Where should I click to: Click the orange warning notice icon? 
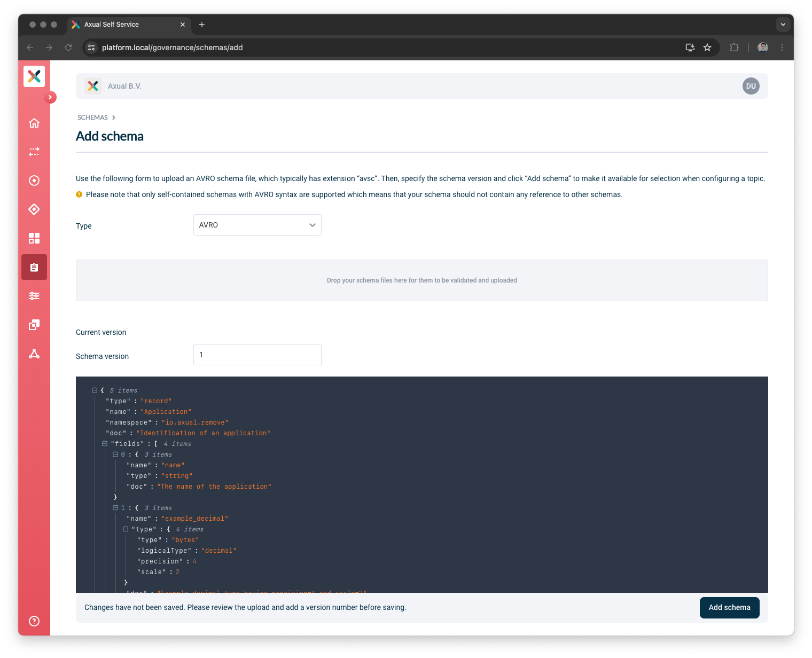coord(79,194)
